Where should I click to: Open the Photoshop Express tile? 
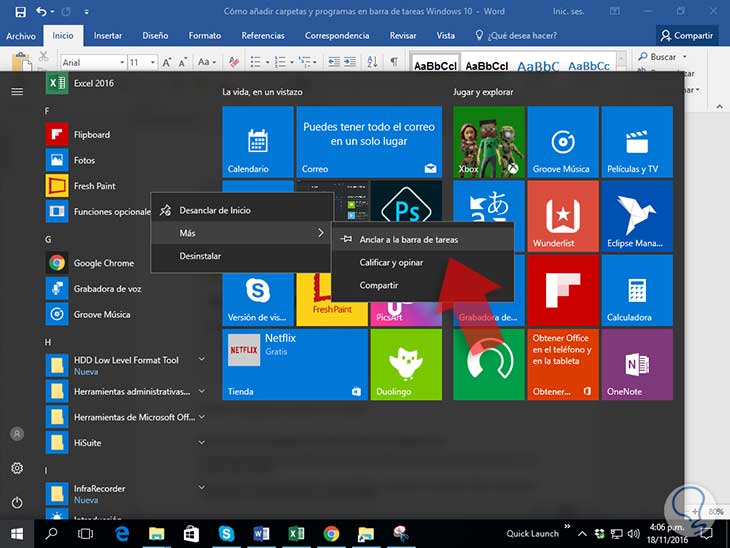point(406,202)
